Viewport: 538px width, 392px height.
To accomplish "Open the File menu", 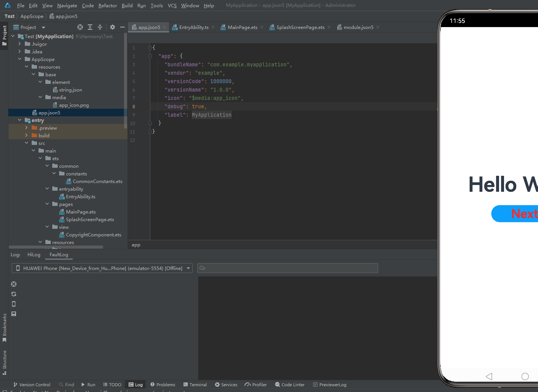I will (x=21, y=5).
